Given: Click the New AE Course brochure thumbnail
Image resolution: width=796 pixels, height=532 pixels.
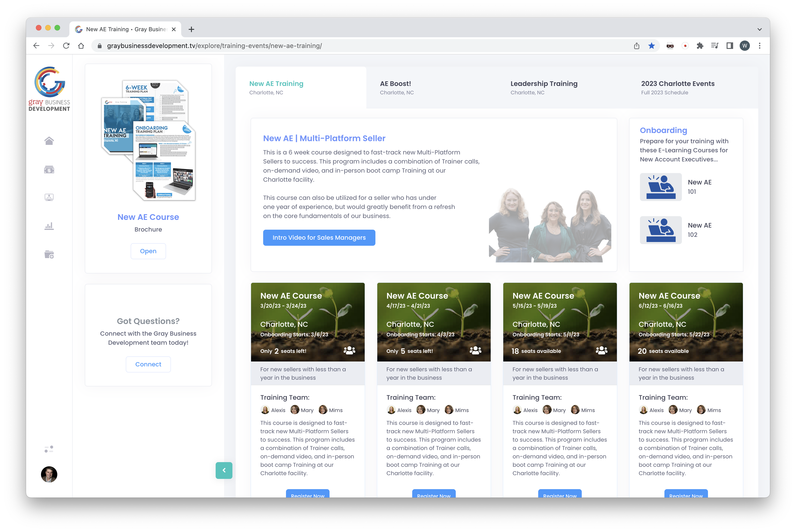Looking at the screenshot, I should [148, 140].
